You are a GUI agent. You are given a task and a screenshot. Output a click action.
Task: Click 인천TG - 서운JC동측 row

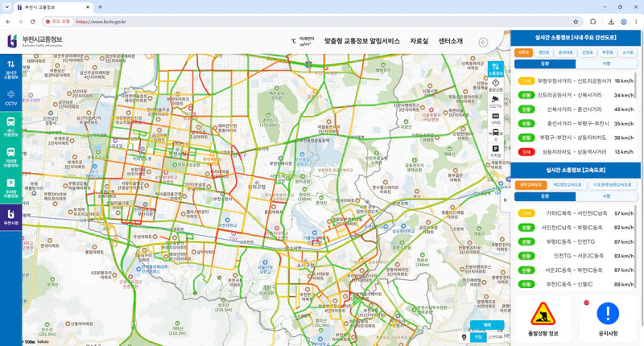tap(576, 256)
